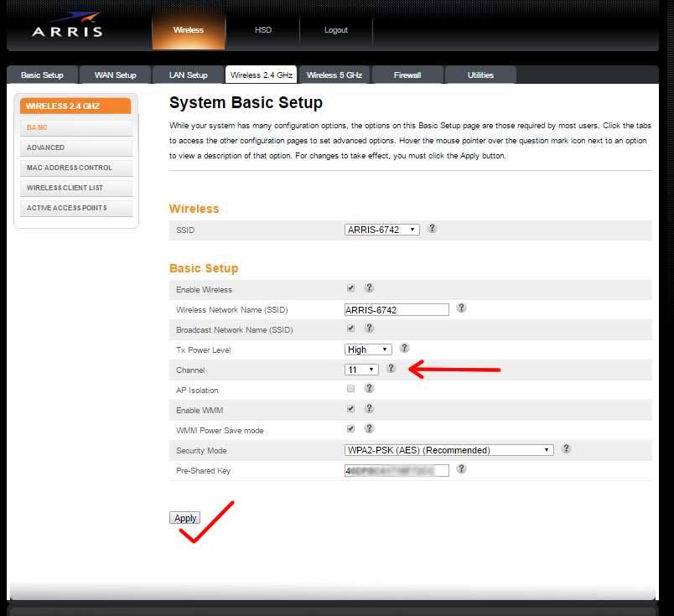Image resolution: width=674 pixels, height=616 pixels.
Task: Switch to the Wireless 5 GHz tab
Action: [334, 75]
